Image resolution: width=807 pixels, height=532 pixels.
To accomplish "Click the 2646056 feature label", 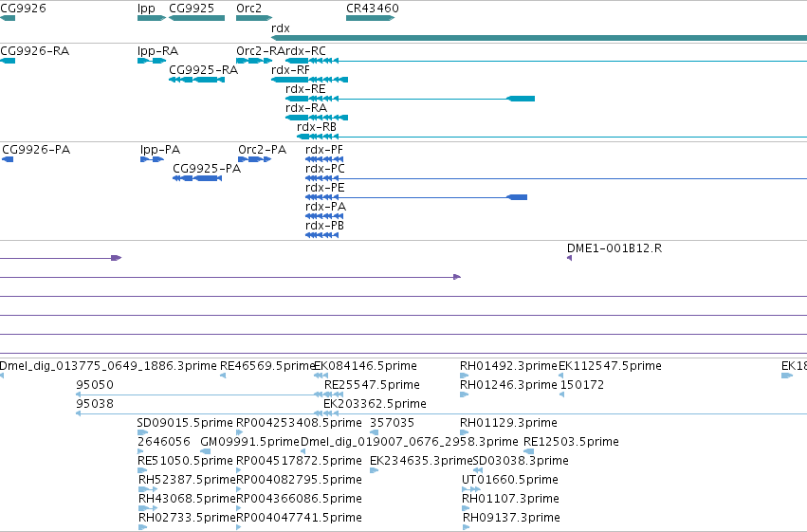I will (164, 442).
